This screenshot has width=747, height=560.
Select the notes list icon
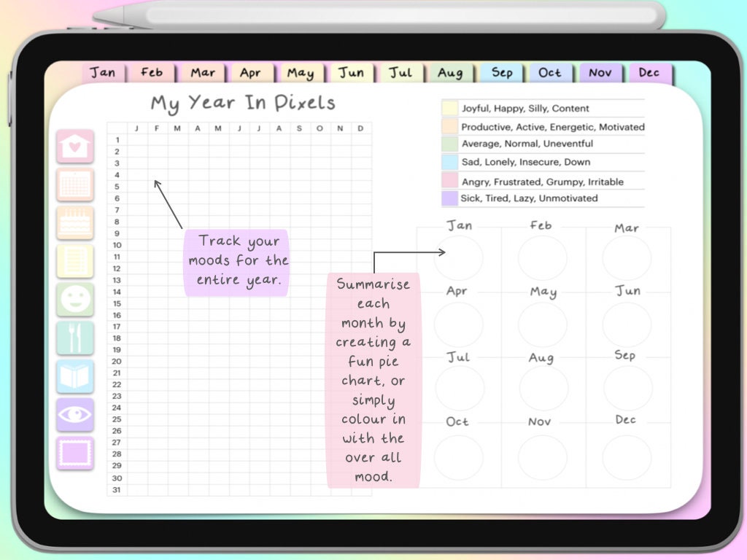click(75, 262)
